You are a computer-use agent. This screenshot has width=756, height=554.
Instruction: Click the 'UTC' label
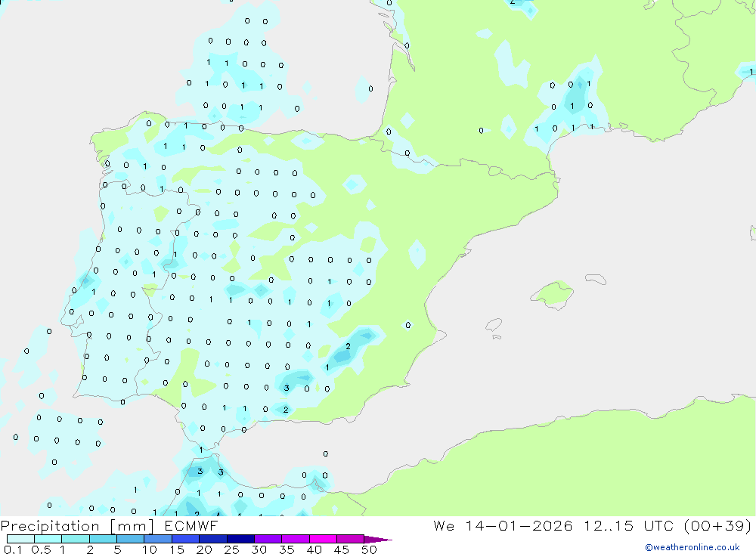click(658, 526)
